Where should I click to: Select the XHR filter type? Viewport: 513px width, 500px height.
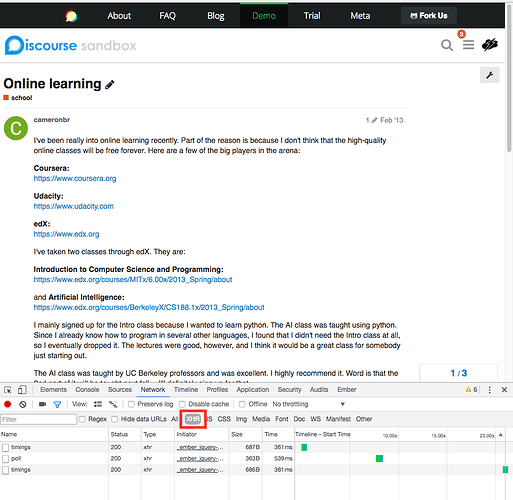(193, 419)
